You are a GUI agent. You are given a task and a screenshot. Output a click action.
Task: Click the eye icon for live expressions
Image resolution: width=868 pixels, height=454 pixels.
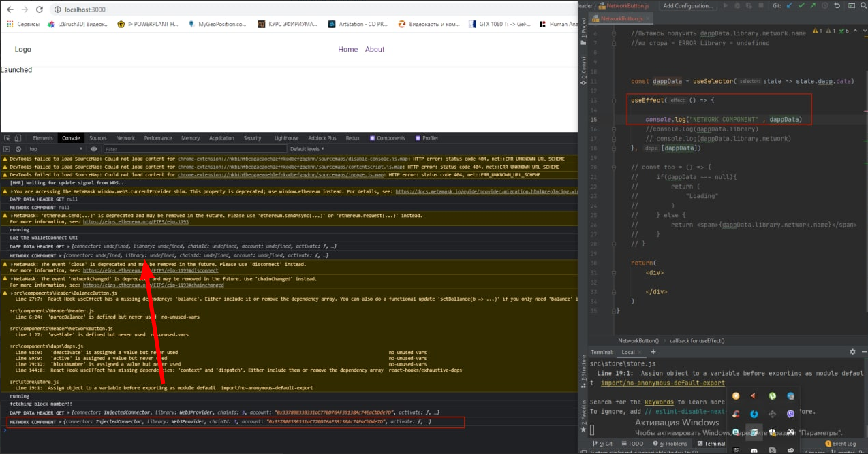click(93, 149)
